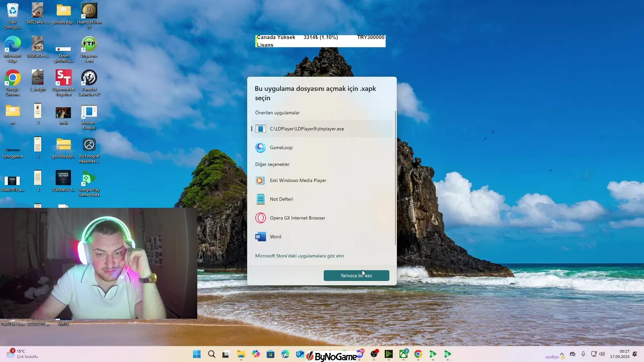Select the LDPlayer dnplayer.exe app row
The height and width of the screenshot is (362, 644).
click(322, 129)
